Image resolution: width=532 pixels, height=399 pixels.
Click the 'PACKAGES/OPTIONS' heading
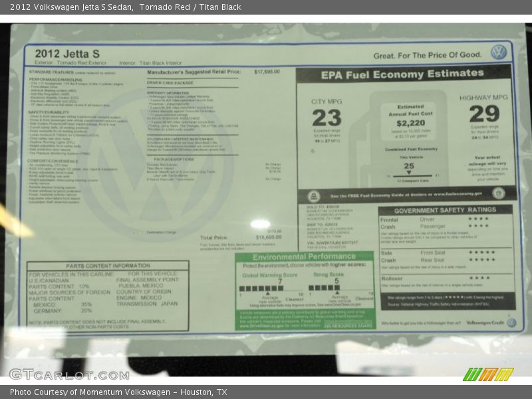point(174,159)
